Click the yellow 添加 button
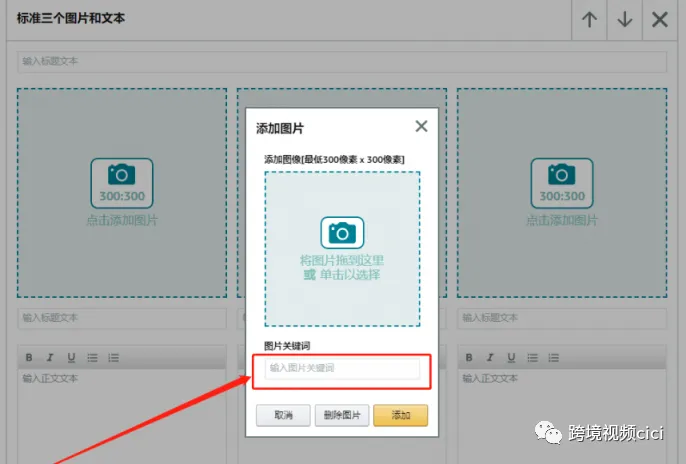 pos(401,415)
